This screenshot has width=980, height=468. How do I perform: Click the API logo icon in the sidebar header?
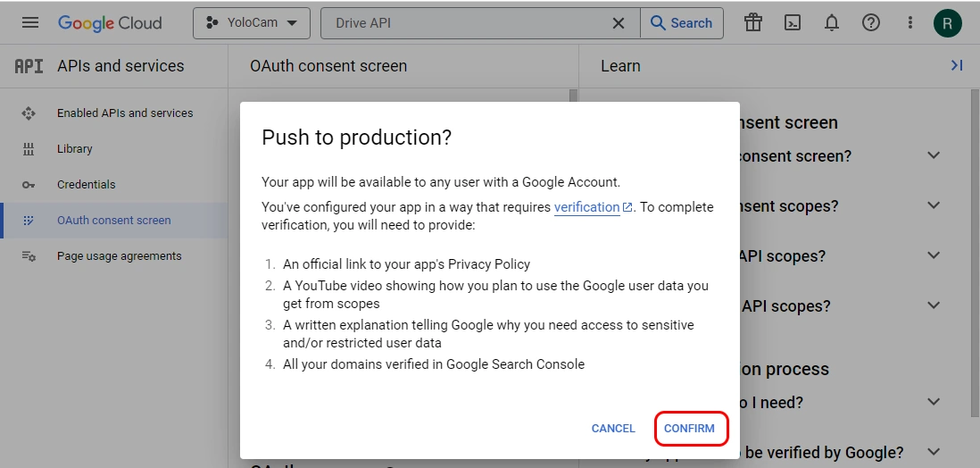29,66
